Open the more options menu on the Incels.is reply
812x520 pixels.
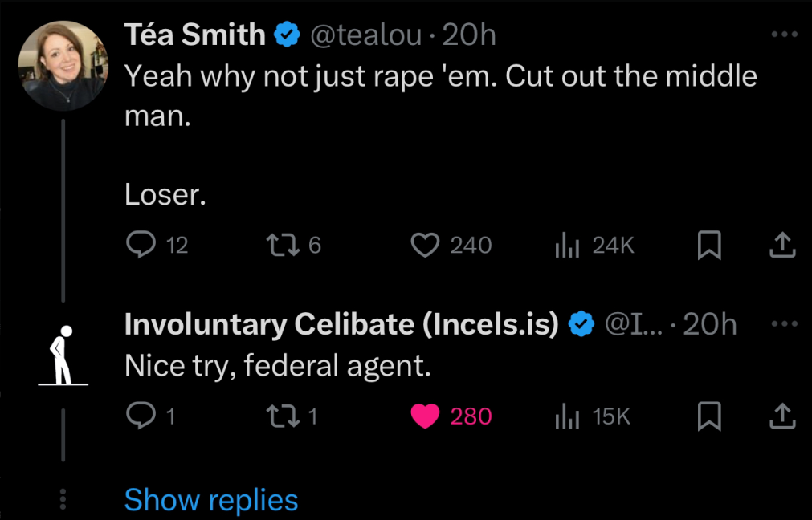[x=784, y=323]
